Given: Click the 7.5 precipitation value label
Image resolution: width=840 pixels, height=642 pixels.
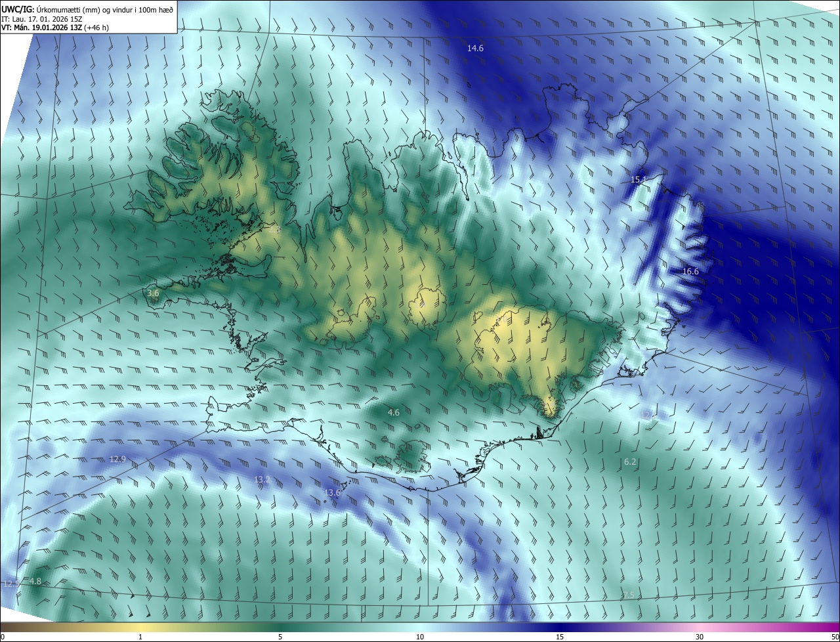Looking at the screenshot, I should click(629, 595).
